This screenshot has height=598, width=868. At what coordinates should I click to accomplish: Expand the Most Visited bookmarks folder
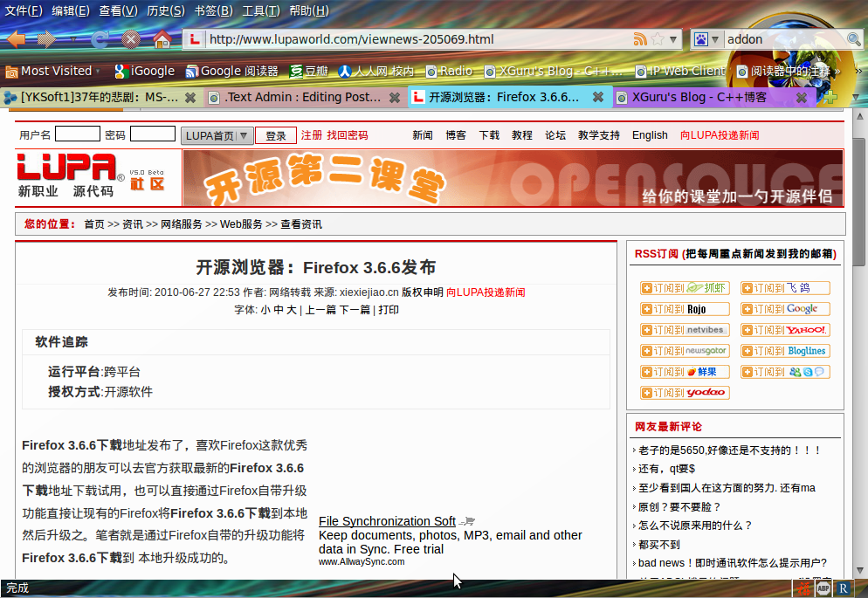pyautogui.click(x=52, y=71)
